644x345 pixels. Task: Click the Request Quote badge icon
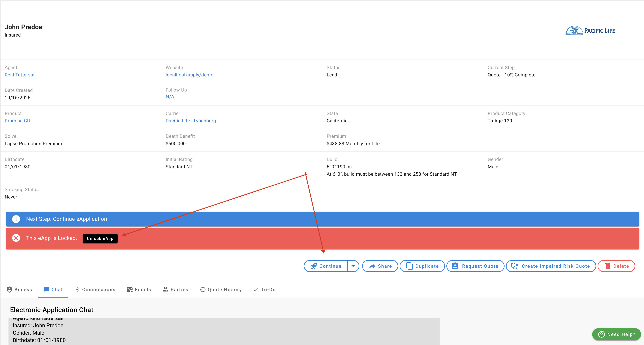coord(455,266)
